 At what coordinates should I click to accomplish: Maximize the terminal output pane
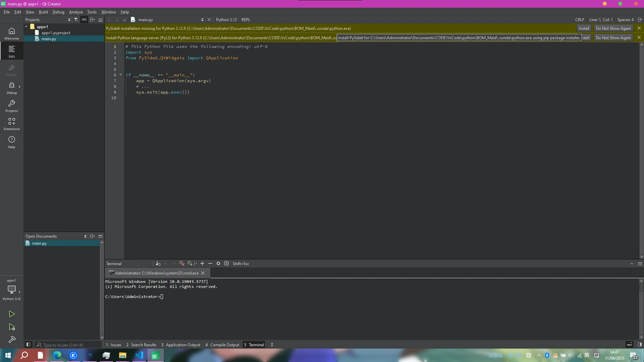632,264
